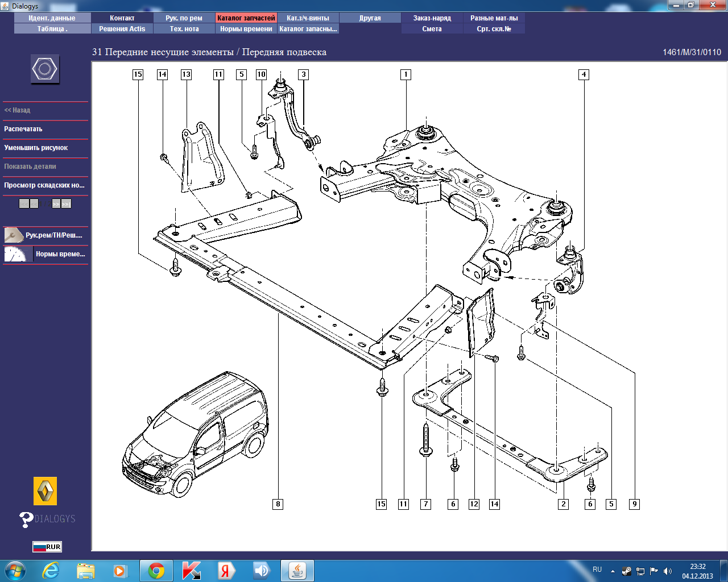The image size is (728, 582).
Task: Open the Каталог запасны... tab
Action: (308, 29)
